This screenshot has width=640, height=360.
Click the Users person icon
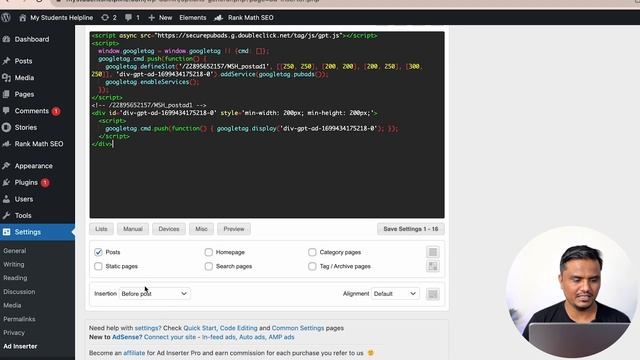pos(6,199)
